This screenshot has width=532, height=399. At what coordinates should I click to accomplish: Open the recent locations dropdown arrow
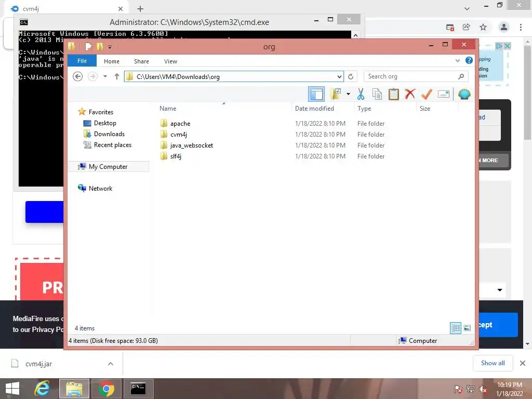[105, 76]
